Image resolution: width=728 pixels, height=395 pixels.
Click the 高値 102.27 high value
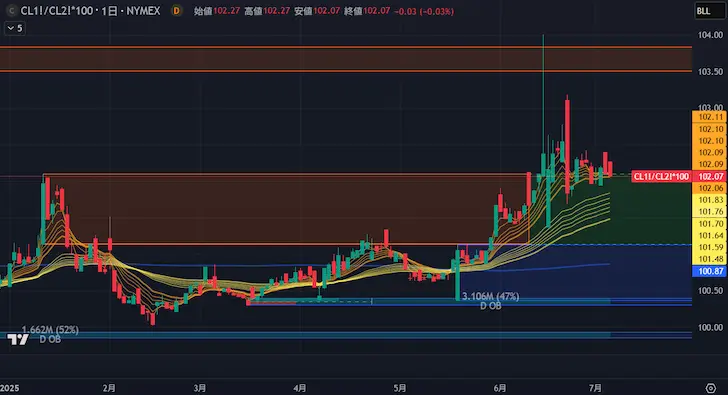click(x=267, y=11)
